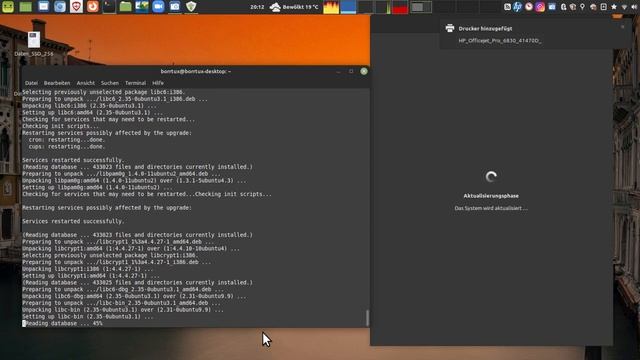Open the Suchen menu in the terminal
Screen dimensions: 640x360
(x=110, y=83)
